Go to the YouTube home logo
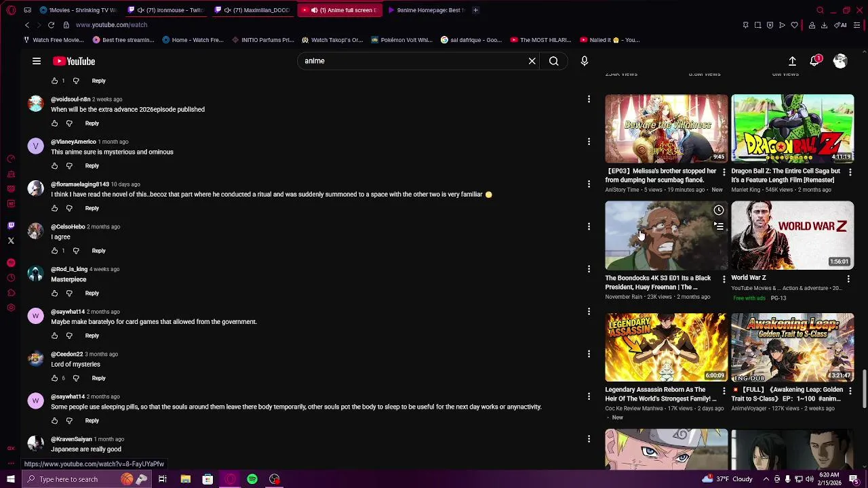Screen dimensions: 868x488 [74, 61]
